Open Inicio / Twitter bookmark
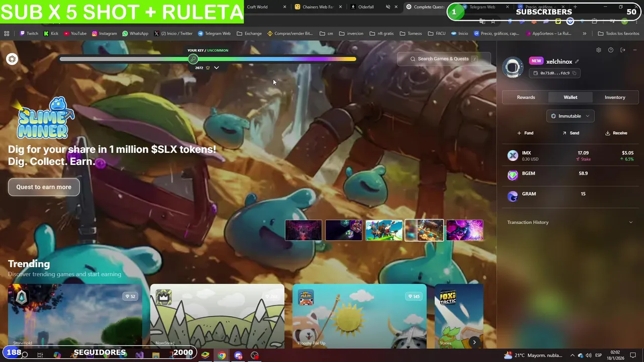This screenshot has height=362, width=644. [173, 34]
